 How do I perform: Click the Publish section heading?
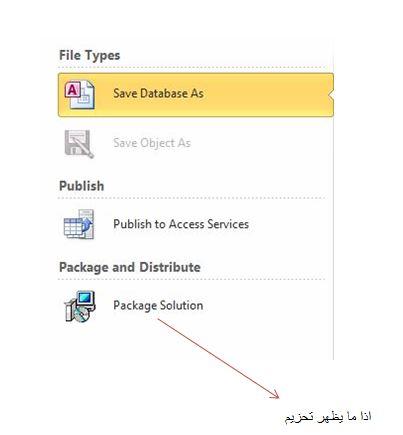(81, 186)
